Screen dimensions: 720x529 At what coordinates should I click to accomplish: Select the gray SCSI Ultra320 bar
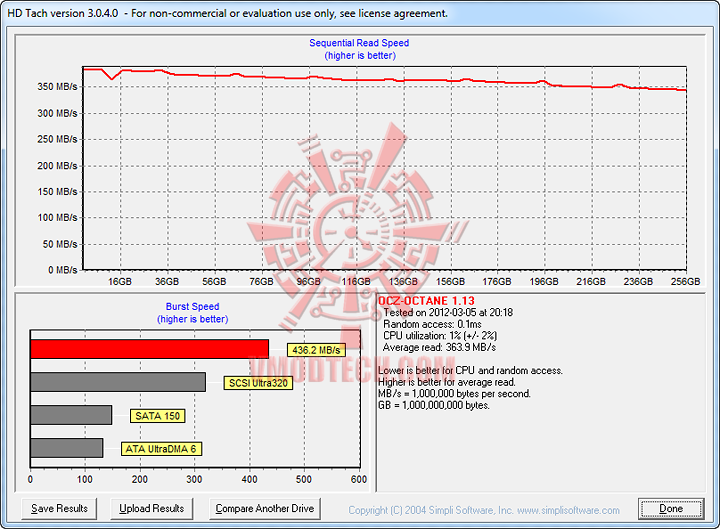coord(118,382)
